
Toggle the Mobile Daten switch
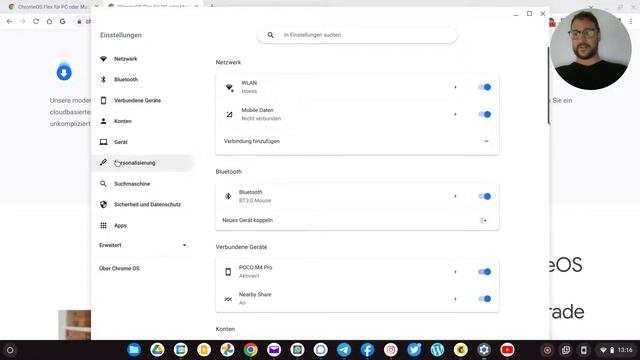(x=484, y=114)
